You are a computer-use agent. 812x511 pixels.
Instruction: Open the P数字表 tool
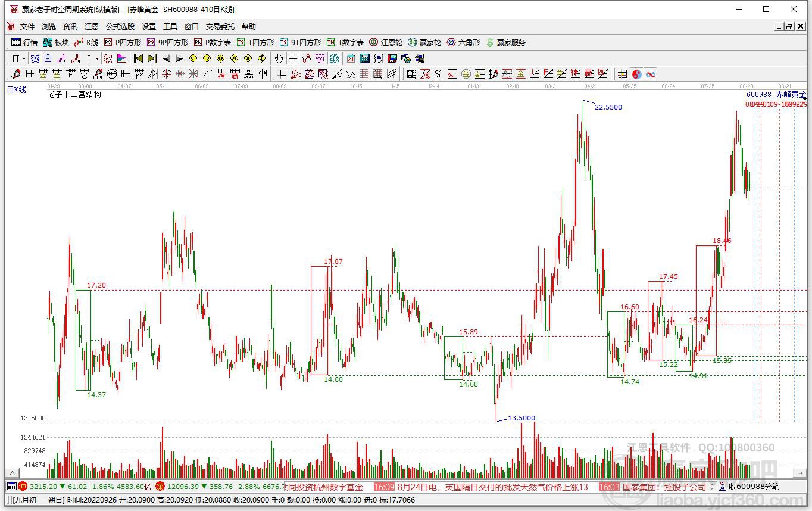coord(213,42)
